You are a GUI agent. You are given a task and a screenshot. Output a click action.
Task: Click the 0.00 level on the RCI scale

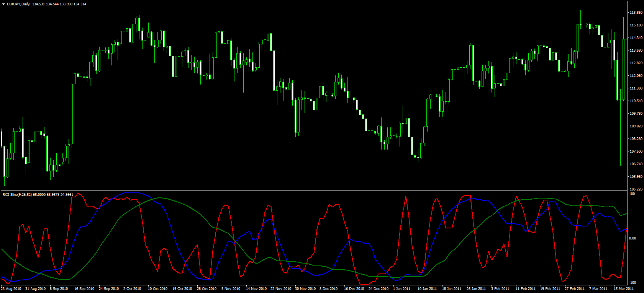(633, 238)
